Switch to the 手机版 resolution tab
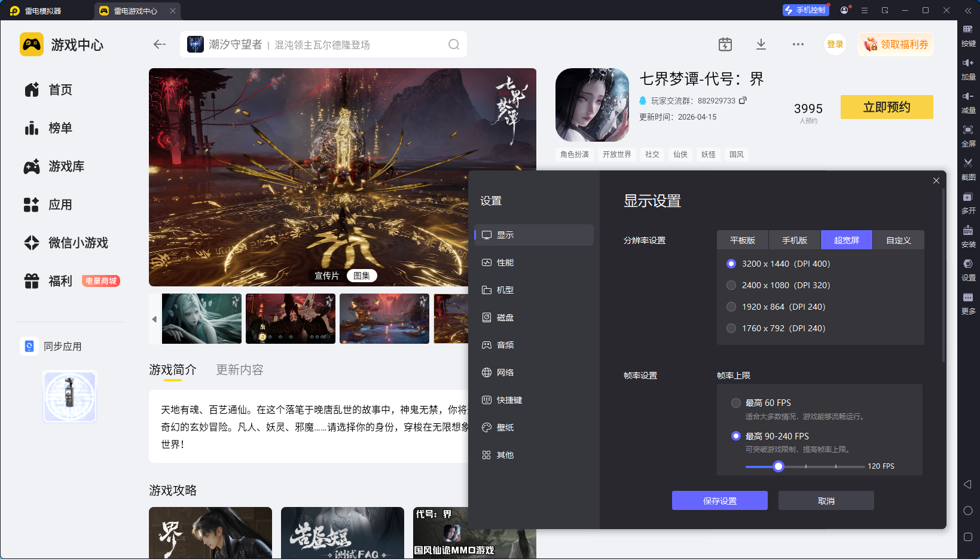Viewport: 980px width, 559px height. tap(794, 240)
